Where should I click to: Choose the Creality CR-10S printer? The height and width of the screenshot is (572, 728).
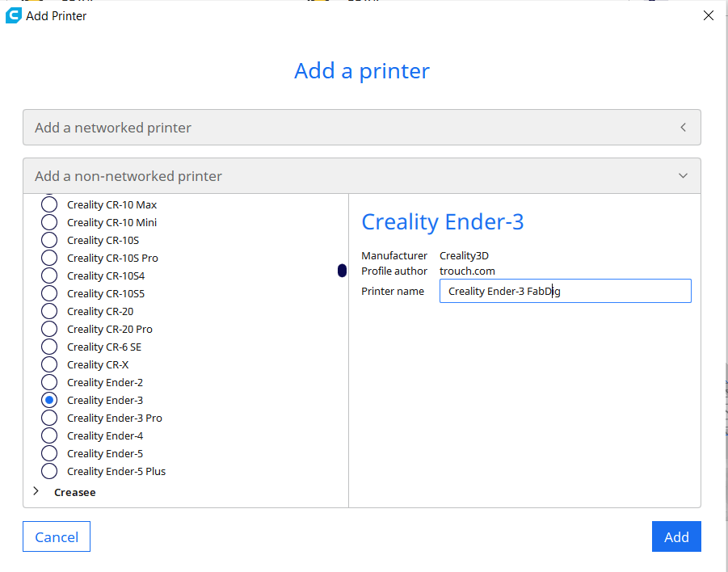[49, 240]
